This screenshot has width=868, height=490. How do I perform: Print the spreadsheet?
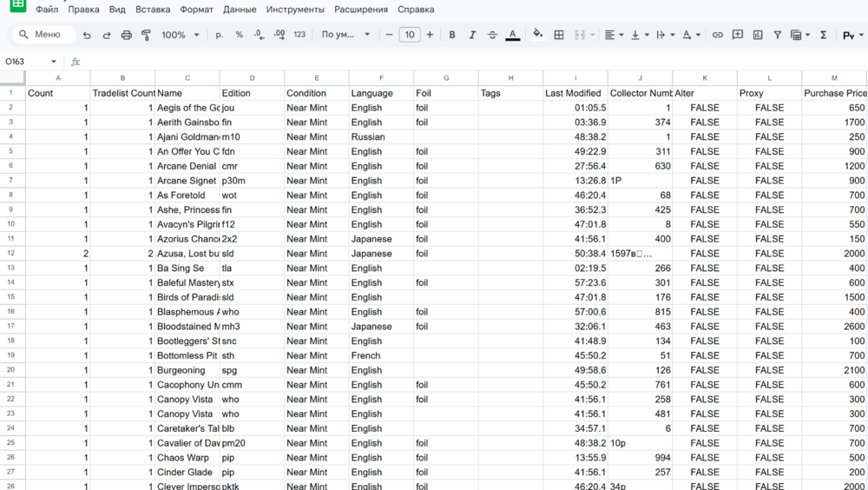pos(127,35)
